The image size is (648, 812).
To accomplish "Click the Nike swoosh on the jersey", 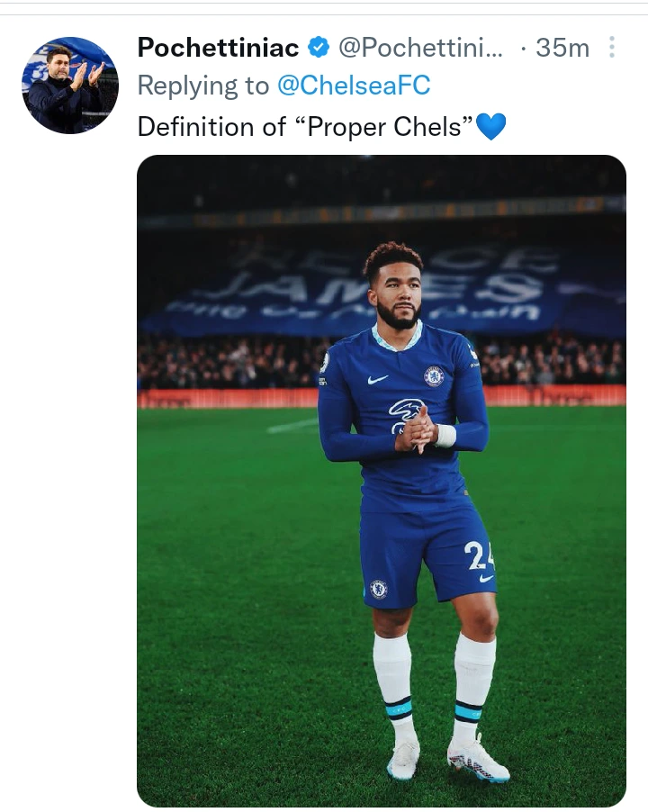I will point(378,380).
